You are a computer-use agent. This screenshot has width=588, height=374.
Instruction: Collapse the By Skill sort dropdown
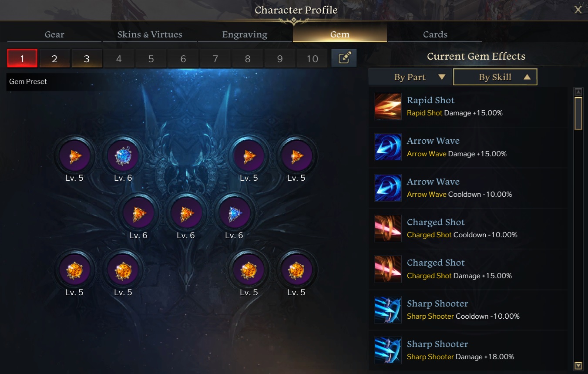495,77
